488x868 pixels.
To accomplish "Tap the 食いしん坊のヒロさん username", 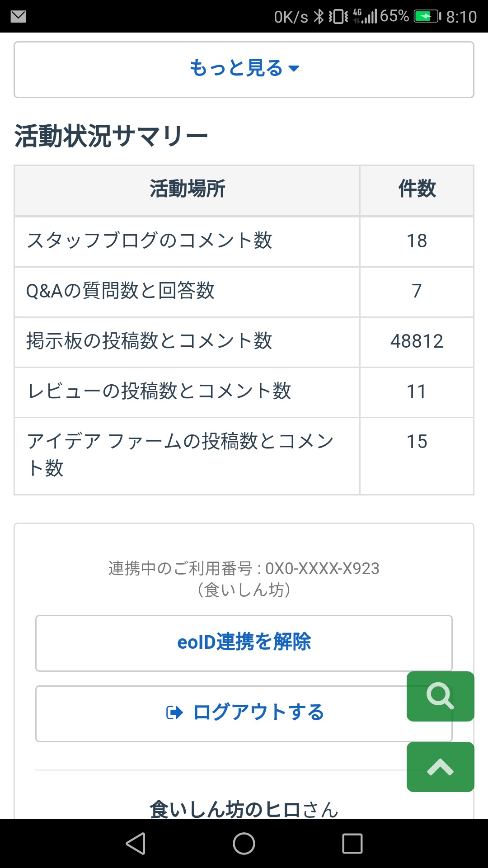I will click(x=244, y=809).
